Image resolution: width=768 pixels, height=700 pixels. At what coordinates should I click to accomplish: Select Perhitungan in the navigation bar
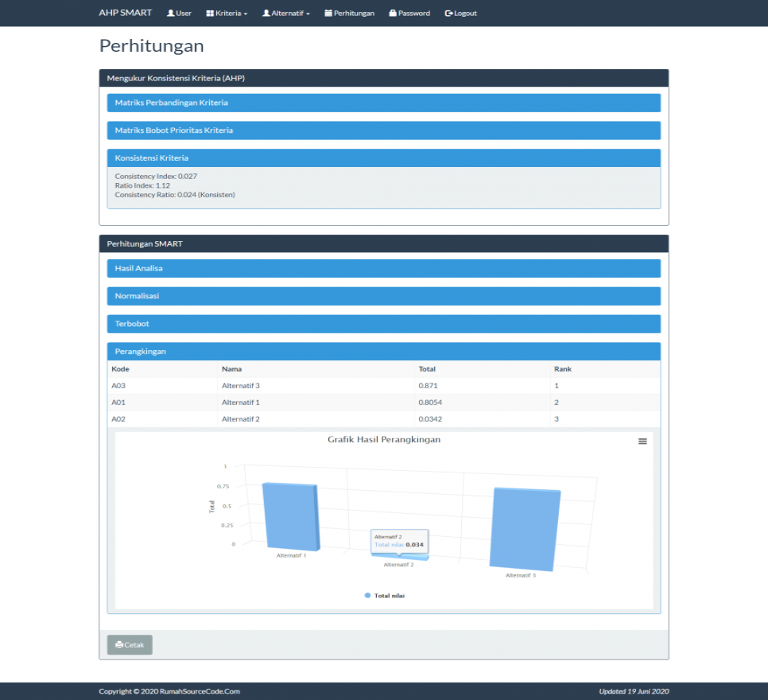[349, 13]
